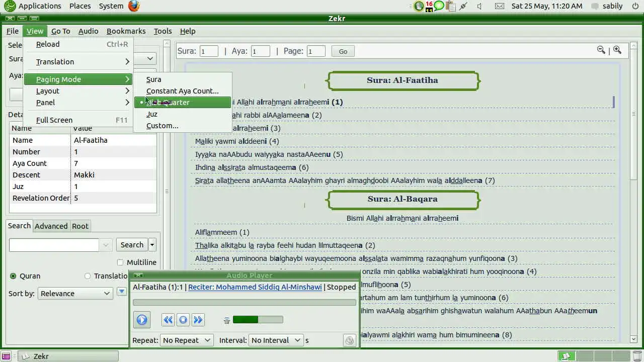Viewport: 644px width, 362px height.
Task: Open the network connection plug icon
Action: pos(463,6)
